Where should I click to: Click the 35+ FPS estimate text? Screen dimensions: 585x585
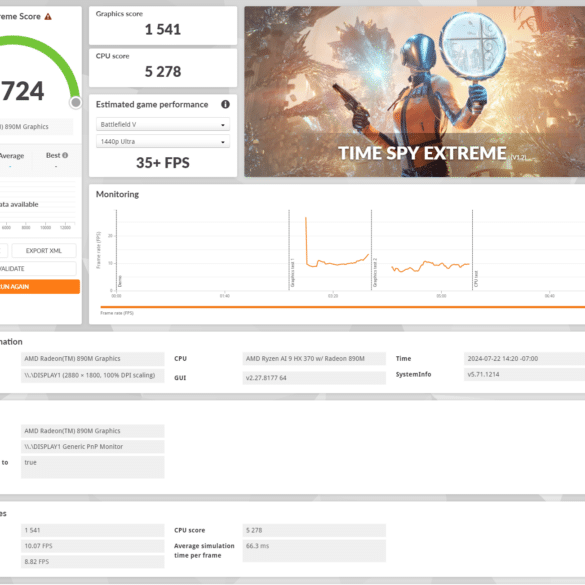click(x=163, y=163)
